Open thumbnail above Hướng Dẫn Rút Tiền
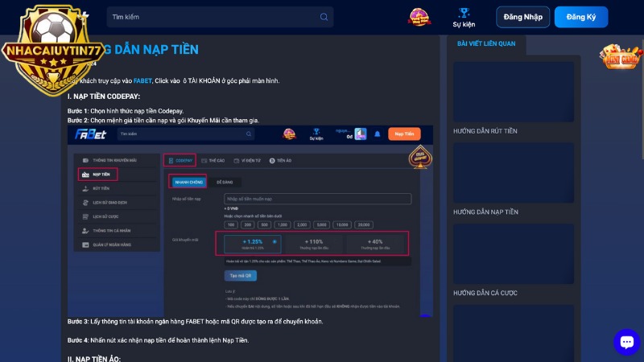Image resolution: width=644 pixels, height=362 pixels. click(x=514, y=92)
